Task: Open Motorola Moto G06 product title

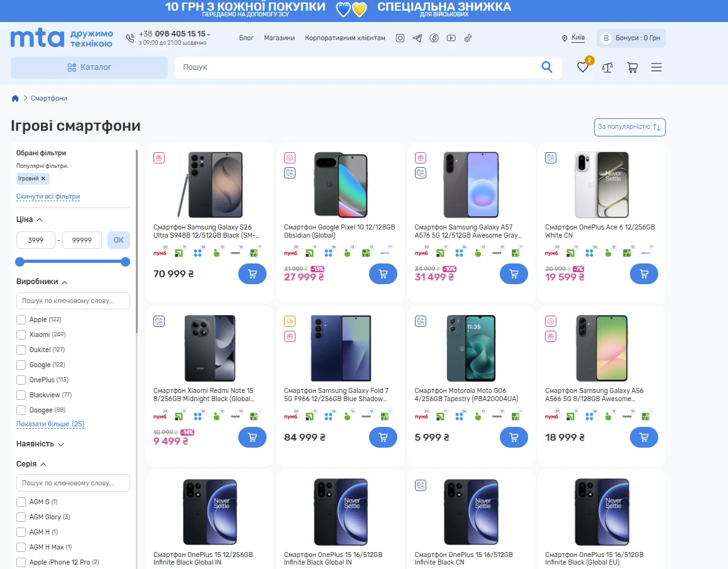Action: click(x=466, y=395)
